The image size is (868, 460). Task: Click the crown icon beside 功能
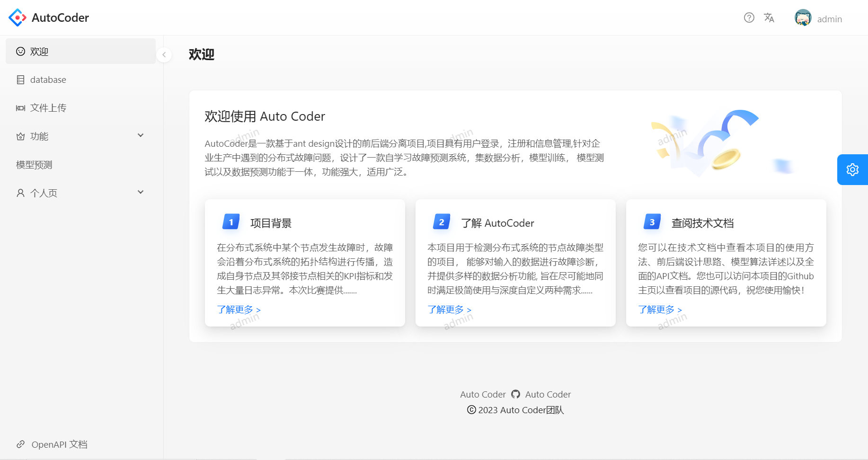pyautogui.click(x=20, y=136)
